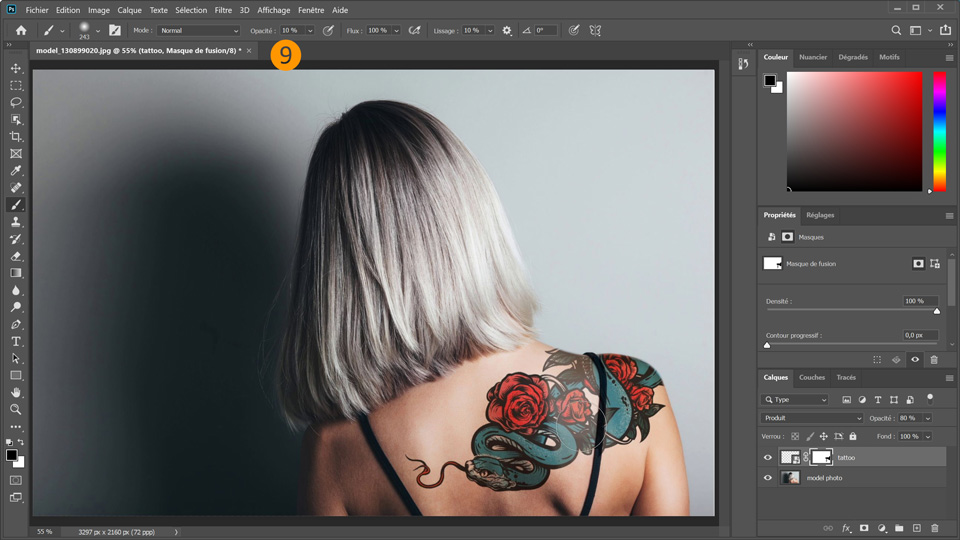960x540 pixels.
Task: Toggle the layer filter switch
Action: [930, 399]
